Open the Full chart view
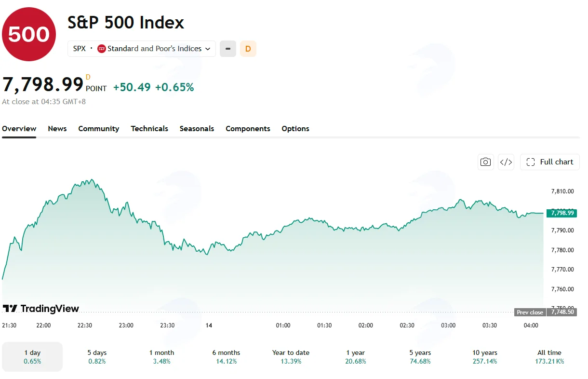Image resolution: width=588 pixels, height=379 pixels. pyautogui.click(x=550, y=162)
